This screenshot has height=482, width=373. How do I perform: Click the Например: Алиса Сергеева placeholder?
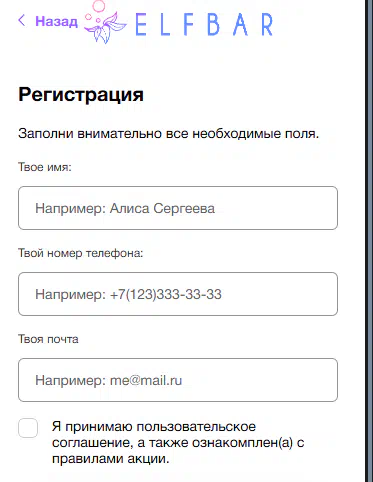(125, 208)
